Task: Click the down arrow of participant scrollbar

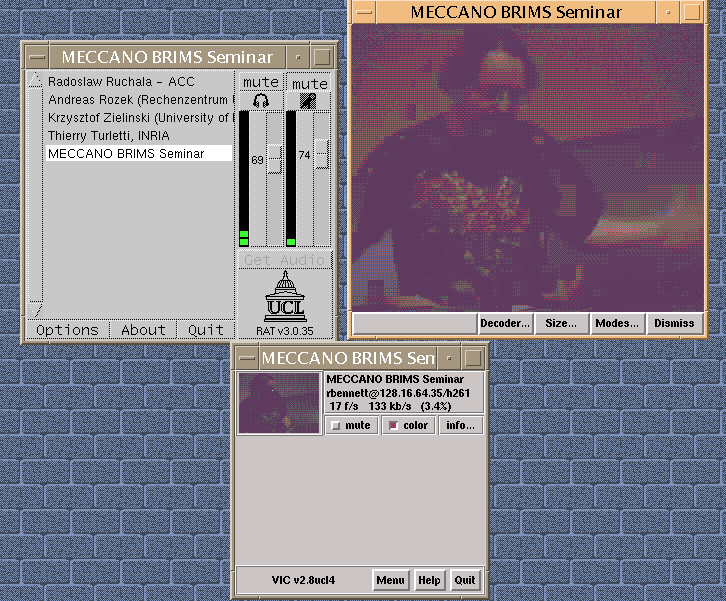Action: (x=35, y=309)
